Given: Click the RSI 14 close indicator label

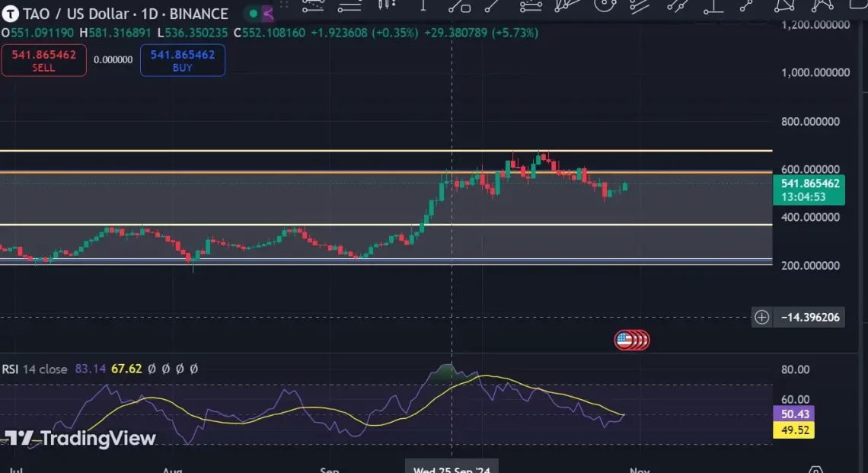Looking at the screenshot, I should coord(34,369).
